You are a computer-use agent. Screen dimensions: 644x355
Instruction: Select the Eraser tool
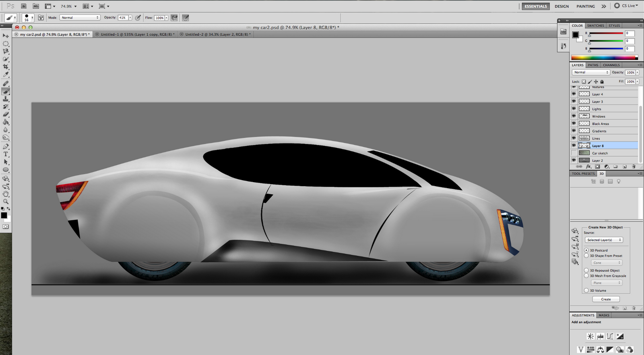[x=6, y=114]
